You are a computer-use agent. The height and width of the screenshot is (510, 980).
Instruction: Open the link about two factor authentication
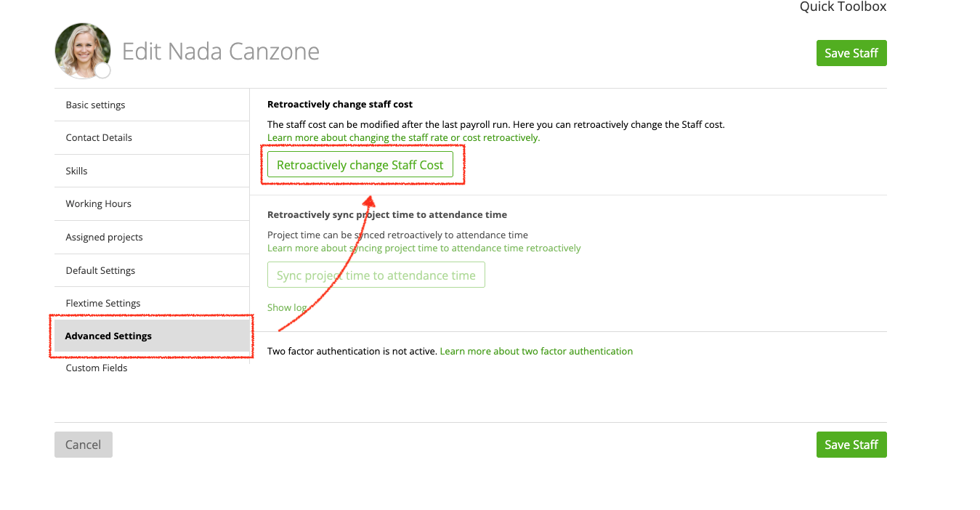[536, 351]
